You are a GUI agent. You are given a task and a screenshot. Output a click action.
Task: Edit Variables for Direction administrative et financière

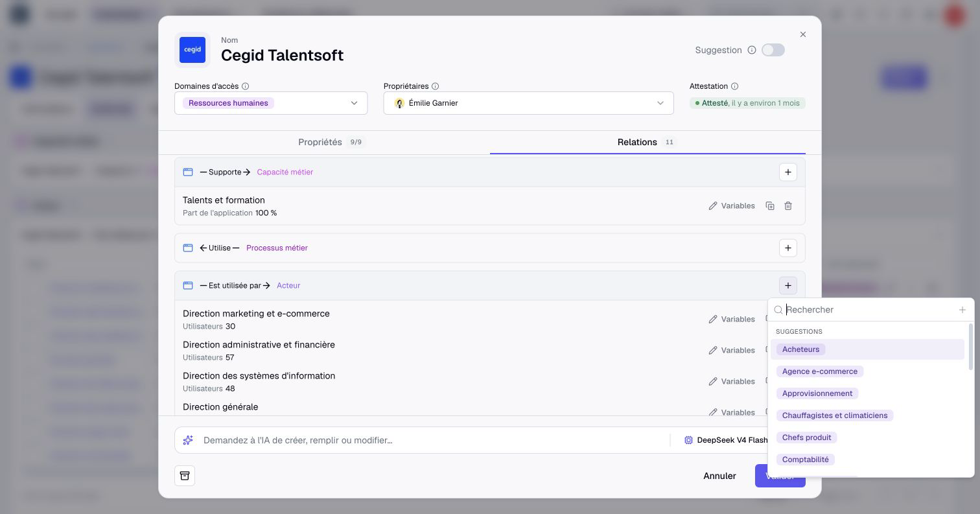click(732, 350)
